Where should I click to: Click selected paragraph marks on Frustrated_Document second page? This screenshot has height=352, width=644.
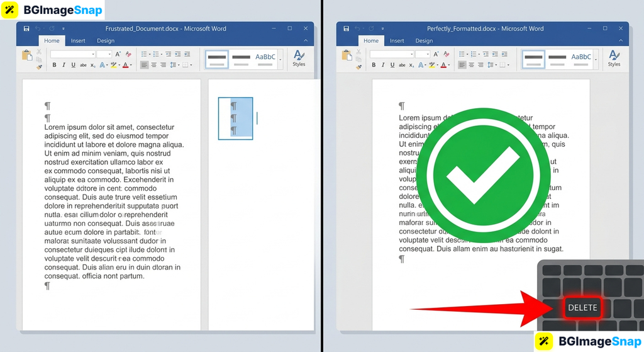click(235, 118)
